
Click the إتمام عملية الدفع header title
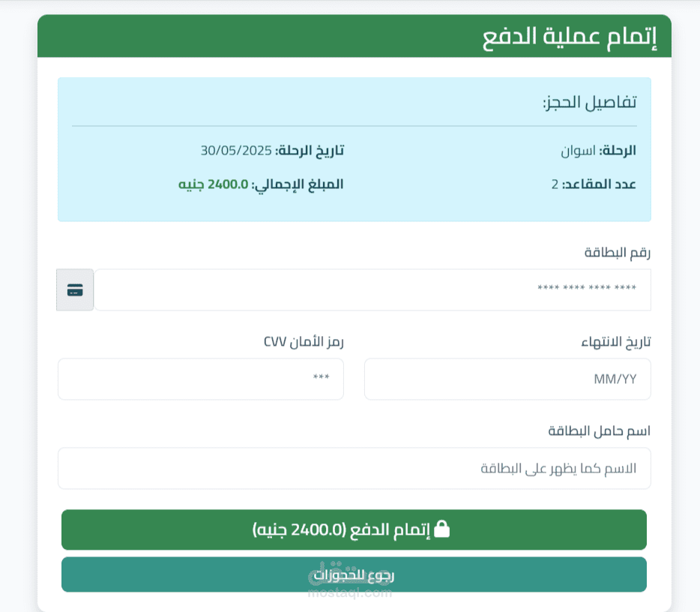[570, 37]
